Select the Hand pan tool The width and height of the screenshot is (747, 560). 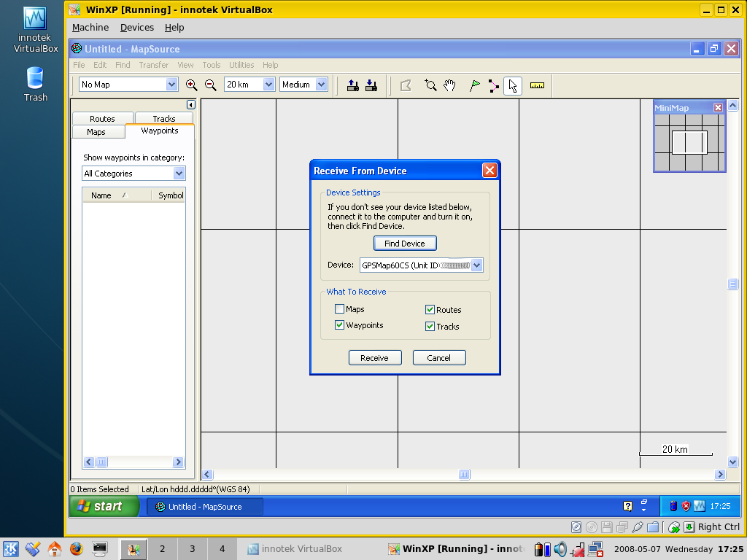tap(449, 85)
